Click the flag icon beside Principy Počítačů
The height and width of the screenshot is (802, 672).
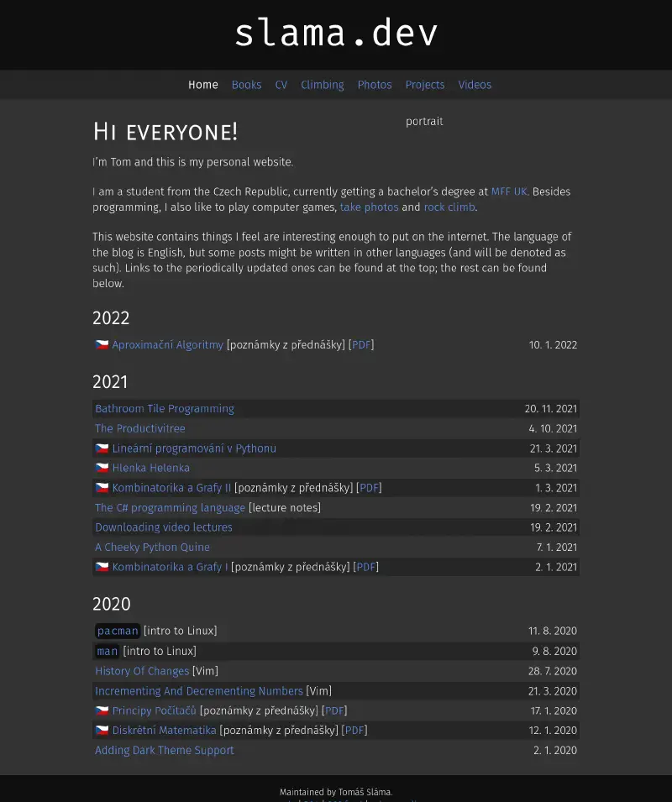[102, 711]
